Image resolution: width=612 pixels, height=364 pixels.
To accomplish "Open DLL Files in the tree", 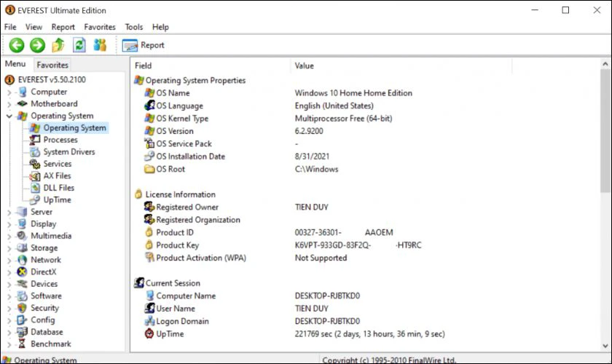I will pyautogui.click(x=58, y=188).
